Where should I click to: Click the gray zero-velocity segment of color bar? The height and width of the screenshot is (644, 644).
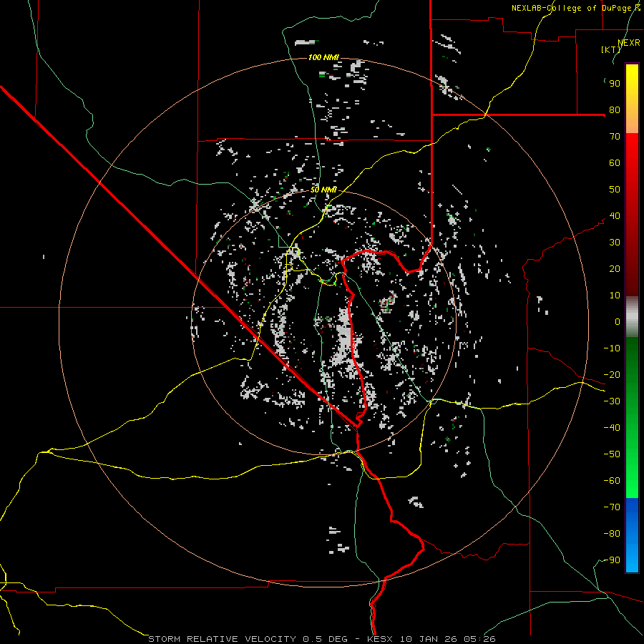pos(632,317)
